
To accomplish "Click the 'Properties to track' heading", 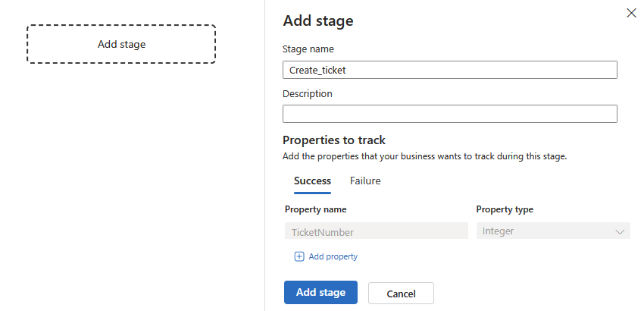I will 334,140.
